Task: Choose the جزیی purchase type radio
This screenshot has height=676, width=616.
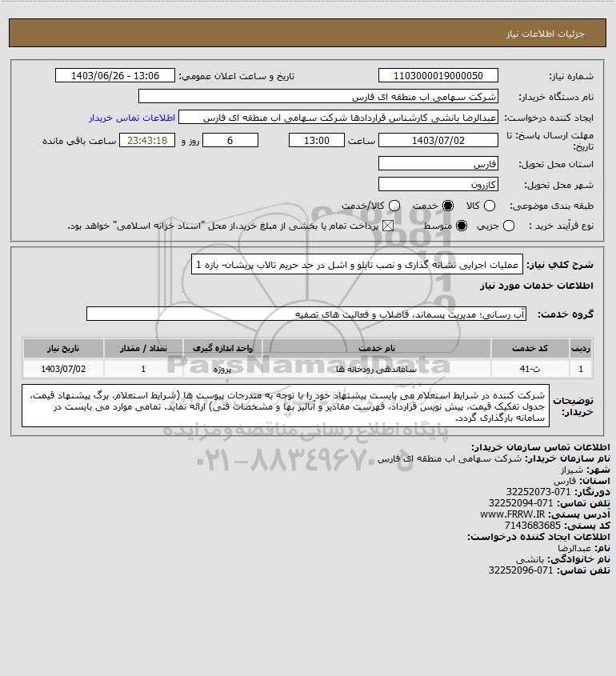Action: tap(509, 226)
